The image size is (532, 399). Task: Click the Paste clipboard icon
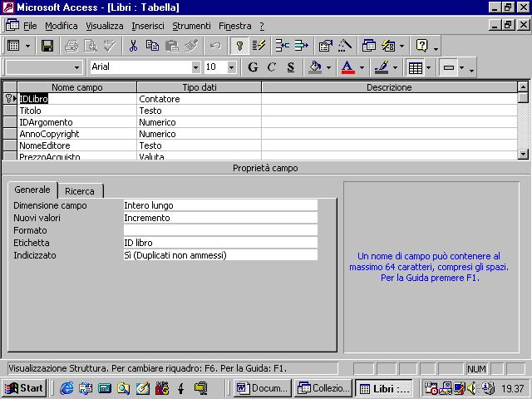click(x=172, y=46)
